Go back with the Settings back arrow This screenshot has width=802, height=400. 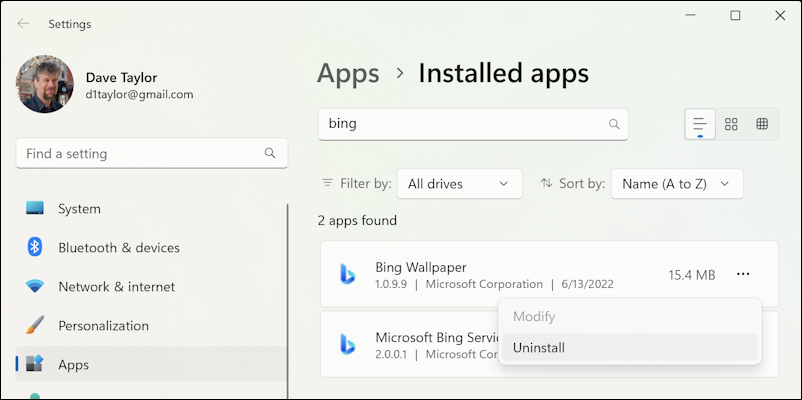tap(23, 24)
